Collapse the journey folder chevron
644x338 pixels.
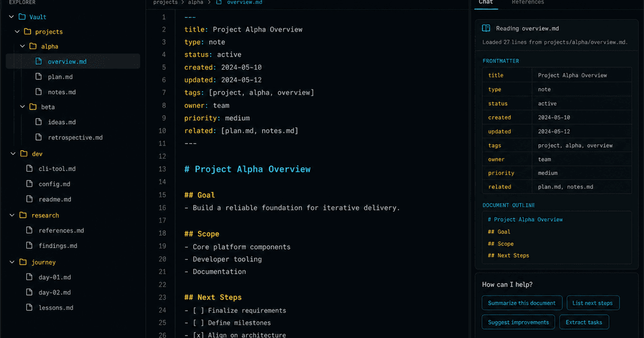click(x=13, y=262)
